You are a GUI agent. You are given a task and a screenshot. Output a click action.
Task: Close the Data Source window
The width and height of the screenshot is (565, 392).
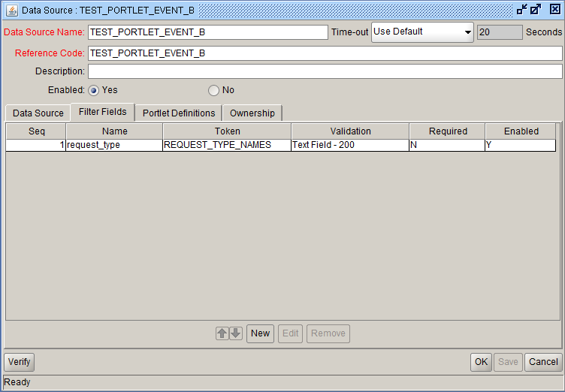click(x=554, y=10)
